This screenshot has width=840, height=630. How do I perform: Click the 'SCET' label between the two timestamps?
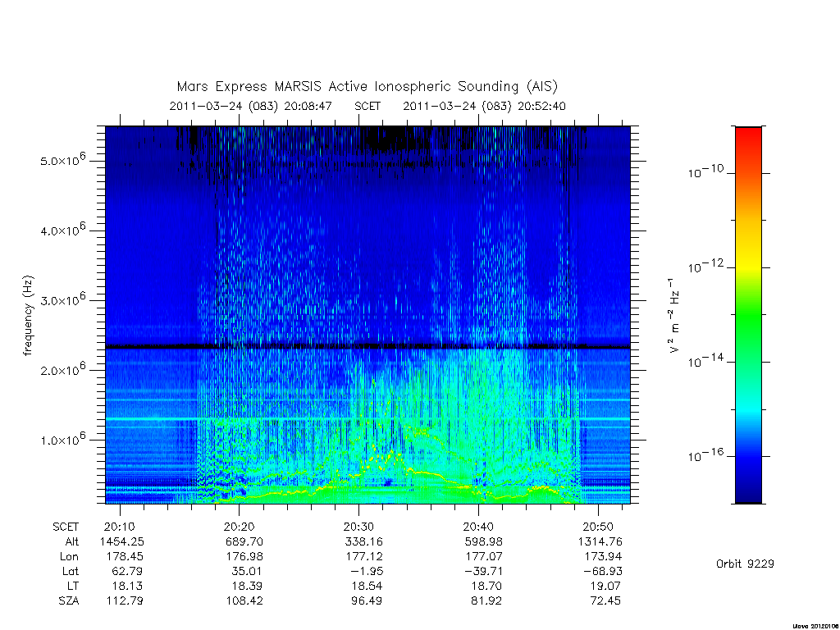(367, 106)
